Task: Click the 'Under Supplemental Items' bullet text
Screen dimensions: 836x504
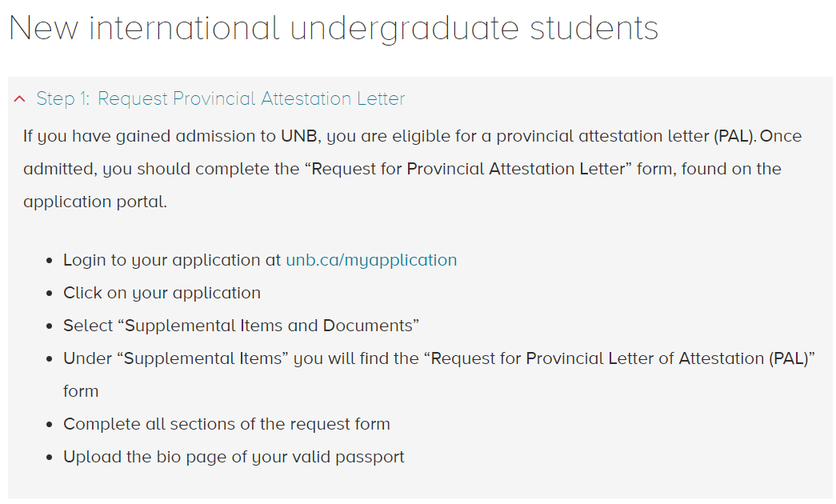Action: 439,358
